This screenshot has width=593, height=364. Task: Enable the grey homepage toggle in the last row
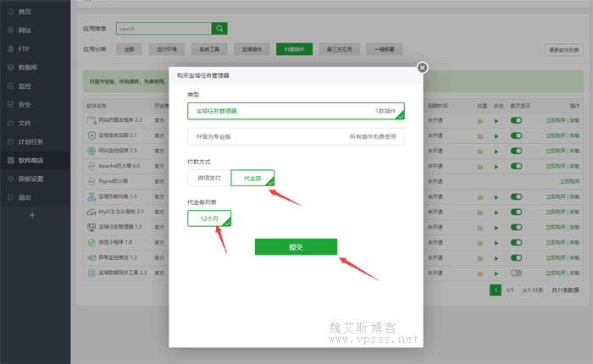click(516, 273)
